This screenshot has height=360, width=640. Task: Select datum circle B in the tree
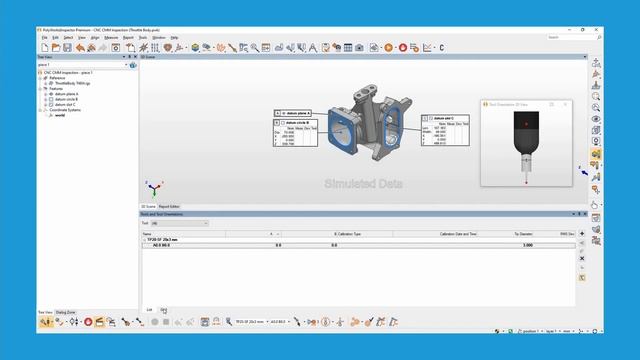66,99
